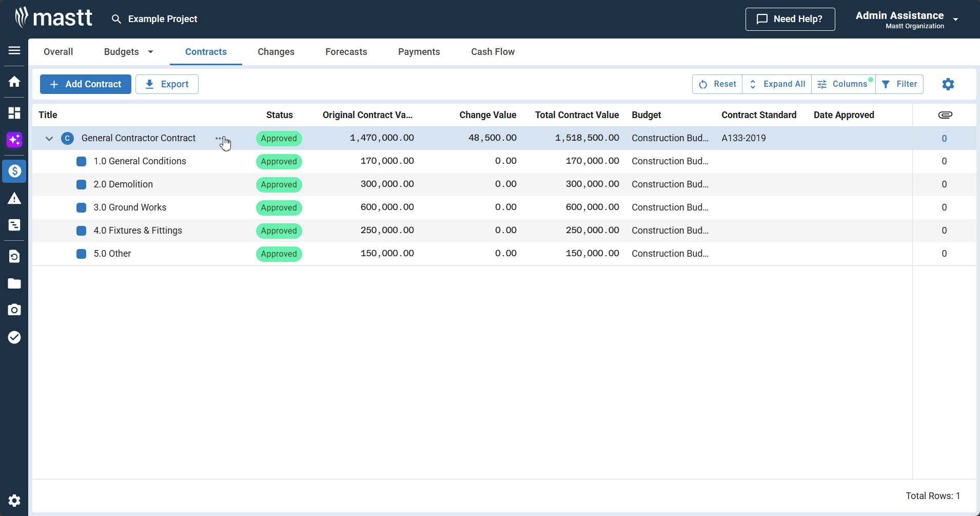The image size is (980, 516).
Task: Click the Add Contract button
Action: click(x=86, y=84)
